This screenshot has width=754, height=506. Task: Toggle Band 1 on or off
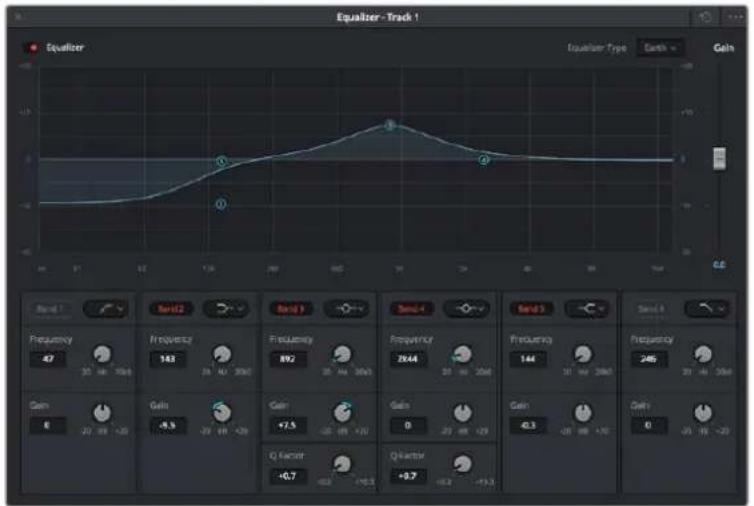pos(50,309)
